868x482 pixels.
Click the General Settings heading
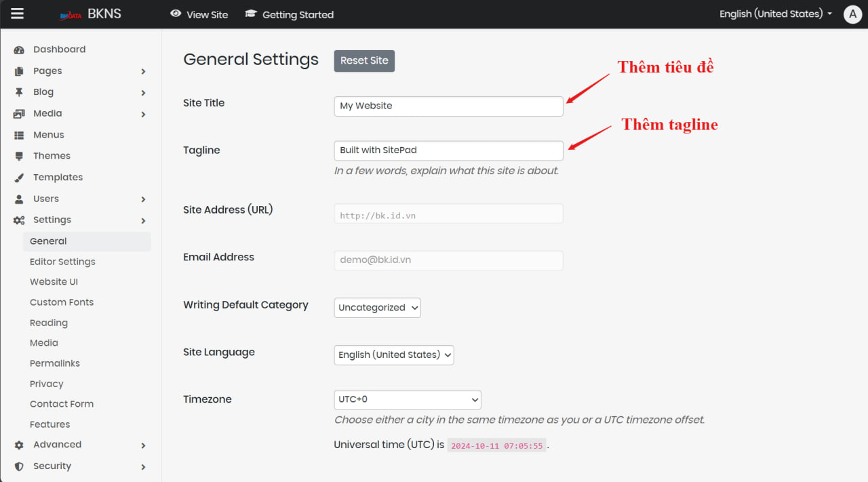pos(251,60)
